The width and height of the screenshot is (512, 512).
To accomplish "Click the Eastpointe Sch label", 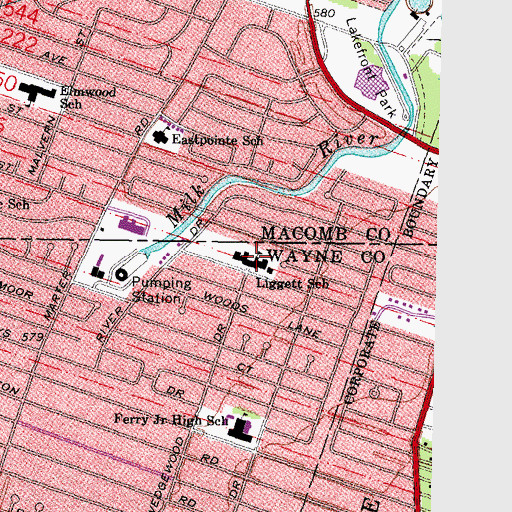I will tap(217, 140).
